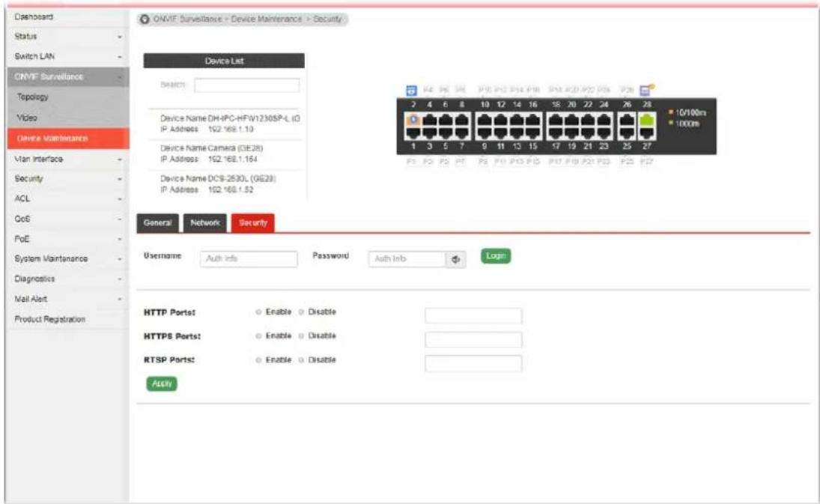The image size is (820, 504).
Task: Select switch port 2 on panel
Action: coord(413,121)
